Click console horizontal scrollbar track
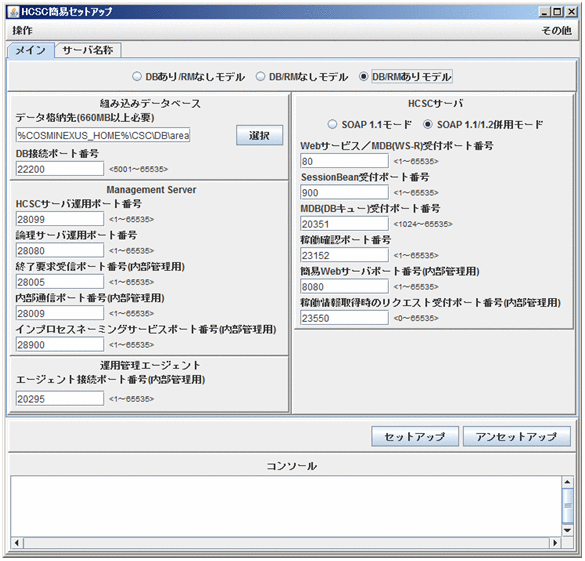This screenshot has width=585, height=561. (286, 543)
